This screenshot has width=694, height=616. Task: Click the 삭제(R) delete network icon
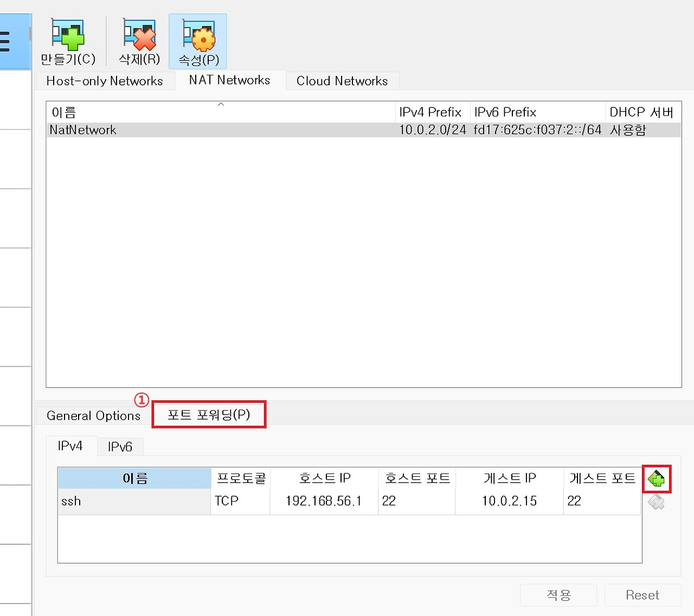(139, 41)
